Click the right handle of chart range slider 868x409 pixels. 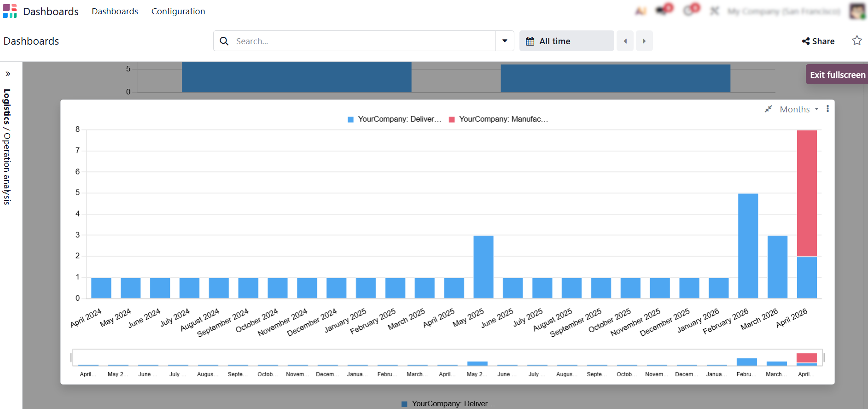[x=823, y=357]
